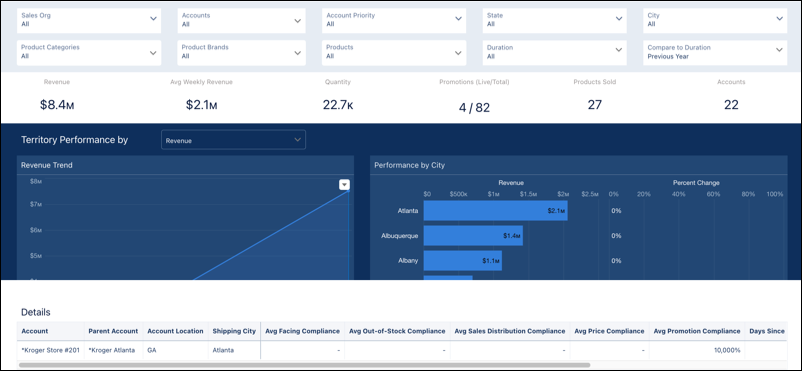Click the Revenue Trend chart options arrow
This screenshot has width=802, height=371.
click(x=344, y=185)
